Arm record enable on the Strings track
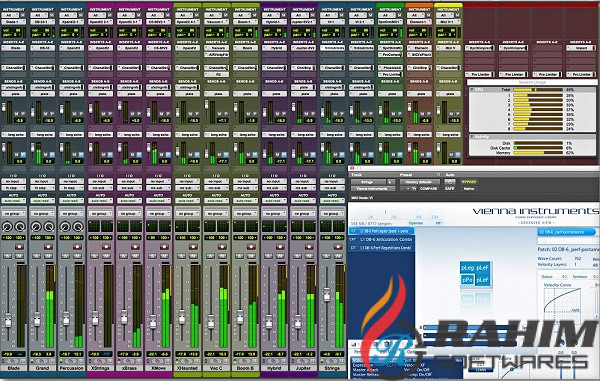The image size is (600, 381). pyautogui.click(x=338, y=247)
